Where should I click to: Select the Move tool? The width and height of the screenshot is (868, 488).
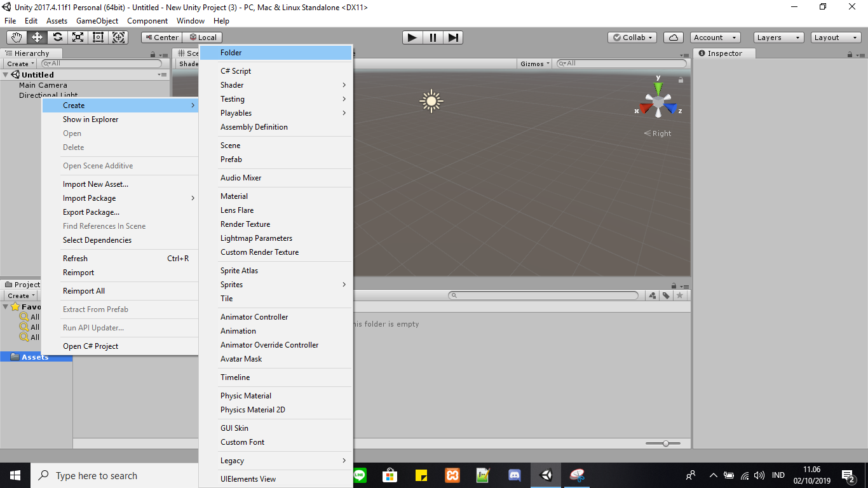coord(36,37)
